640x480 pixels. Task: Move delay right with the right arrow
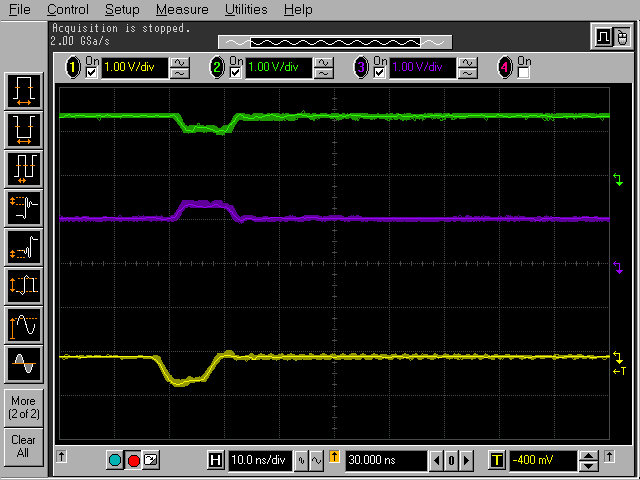(x=467, y=460)
